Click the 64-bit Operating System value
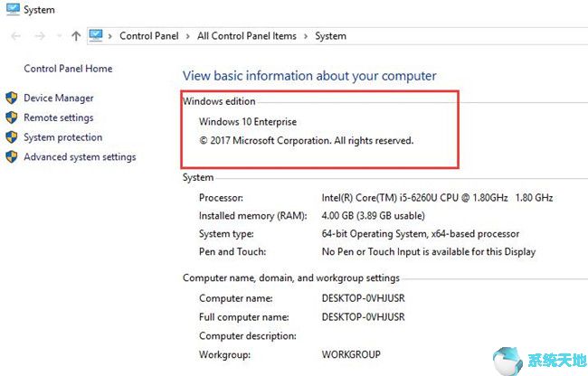The height and width of the screenshot is (376, 588). coord(421,234)
